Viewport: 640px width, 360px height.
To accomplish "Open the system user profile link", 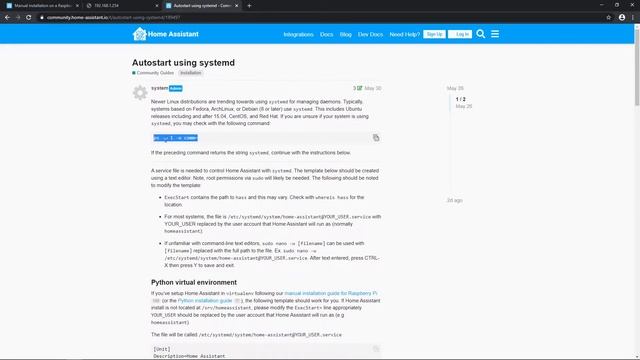I will [159, 88].
